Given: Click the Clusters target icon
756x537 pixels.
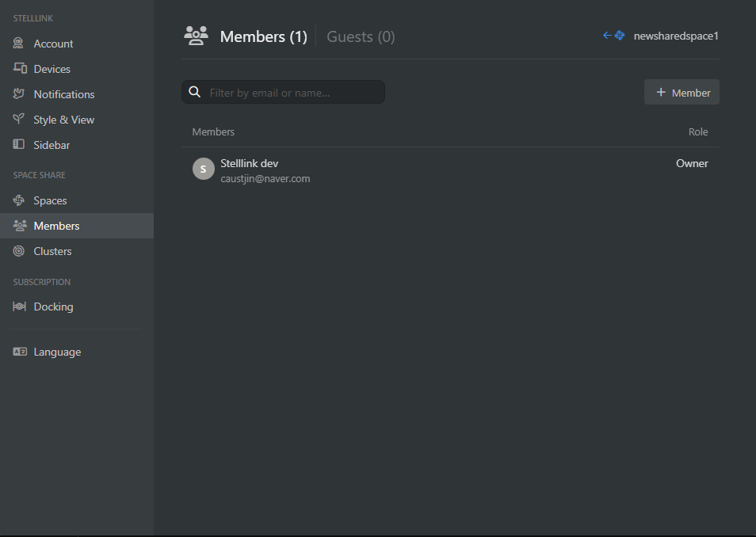Looking at the screenshot, I should (20, 251).
